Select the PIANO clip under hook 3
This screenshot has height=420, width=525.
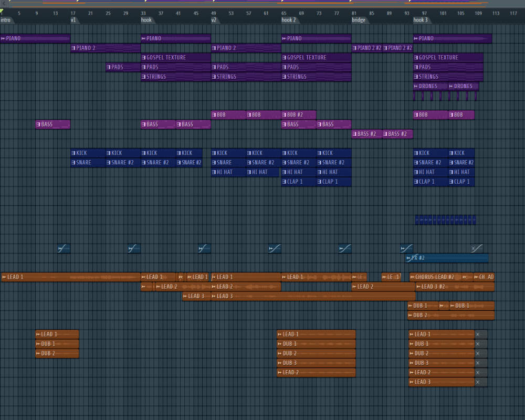tap(453, 38)
